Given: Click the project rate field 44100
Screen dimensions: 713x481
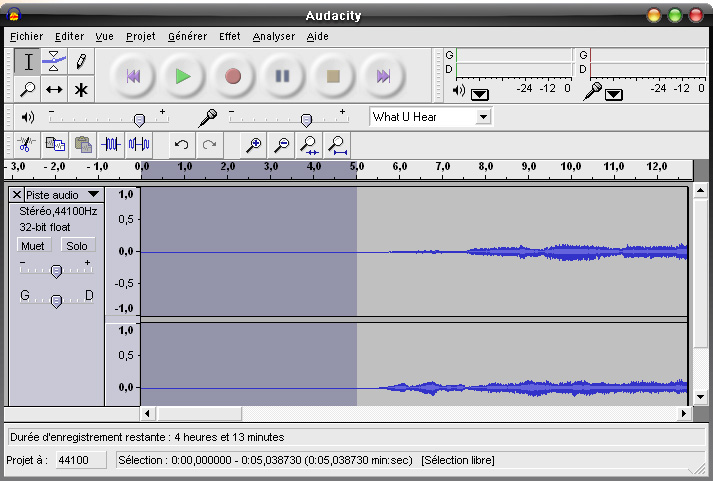Looking at the screenshot, I should click(81, 460).
